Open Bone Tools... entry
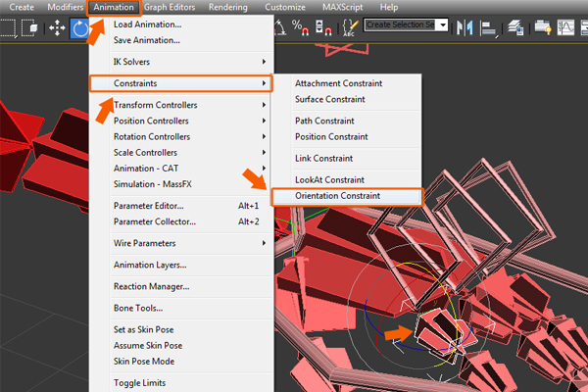This screenshot has height=392, width=588. click(x=181, y=308)
